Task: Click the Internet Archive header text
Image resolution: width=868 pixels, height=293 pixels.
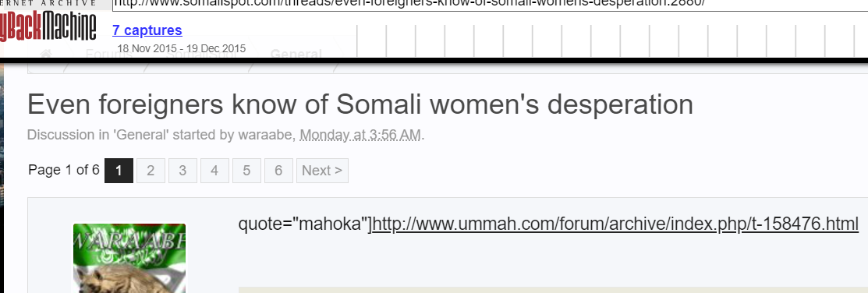Action: pyautogui.click(x=48, y=3)
